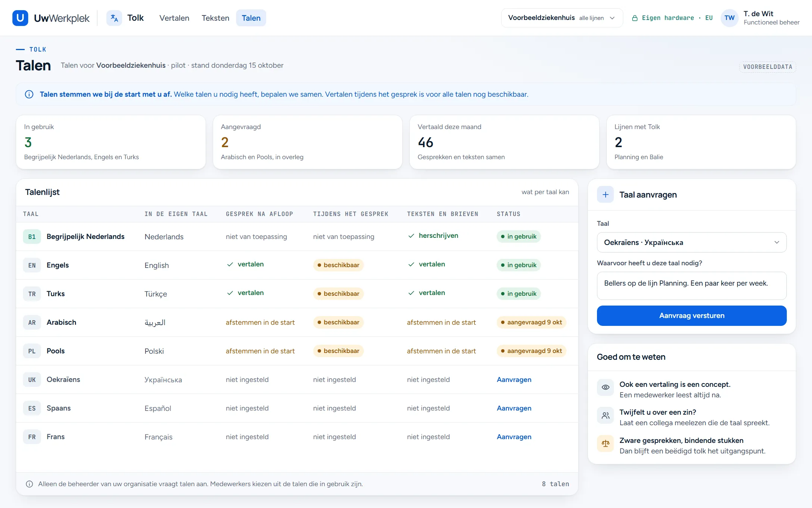812x508 pixels.
Task: Click the info icon in the blue banner
Action: (x=29, y=94)
